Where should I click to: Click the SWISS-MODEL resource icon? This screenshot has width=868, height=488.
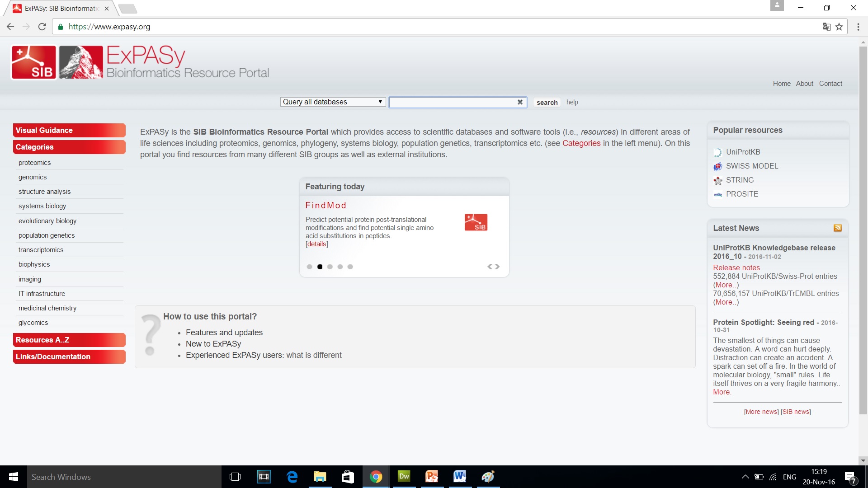coord(718,166)
